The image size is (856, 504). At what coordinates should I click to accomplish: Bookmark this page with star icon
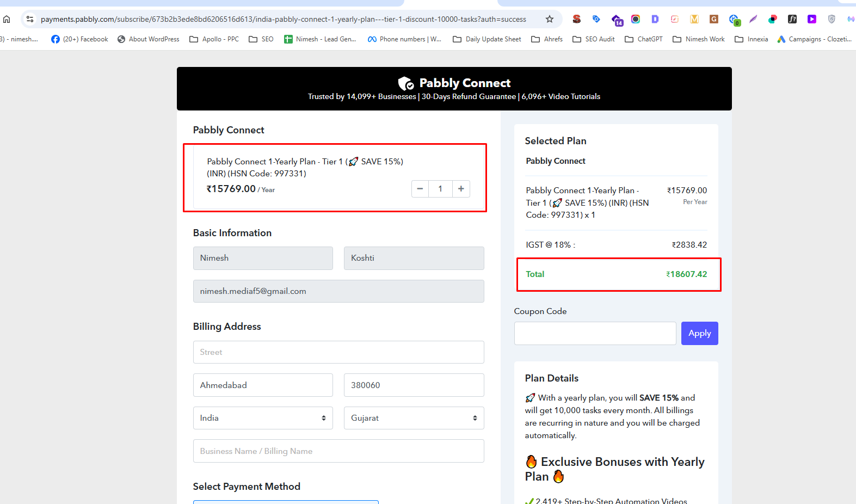tap(550, 19)
